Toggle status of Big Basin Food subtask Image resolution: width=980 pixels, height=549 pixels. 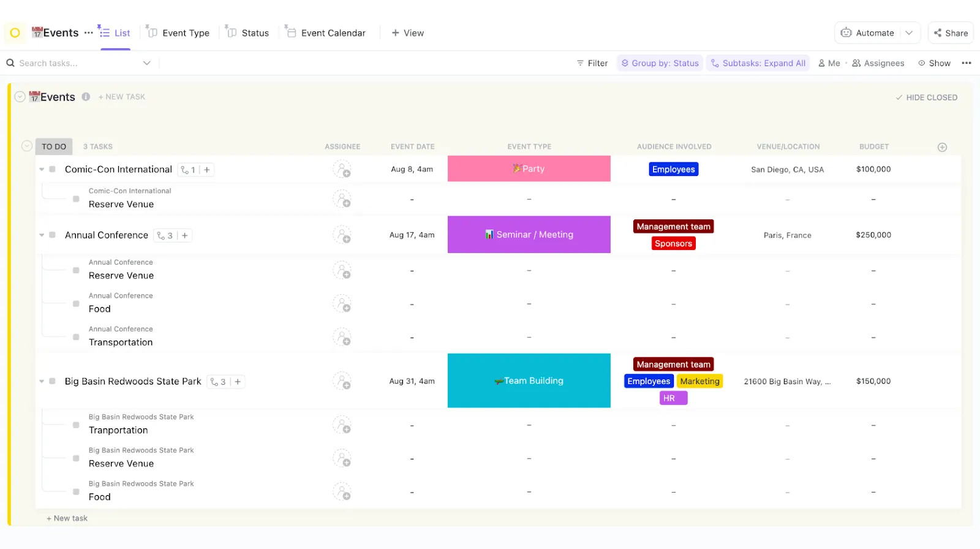pos(76,491)
